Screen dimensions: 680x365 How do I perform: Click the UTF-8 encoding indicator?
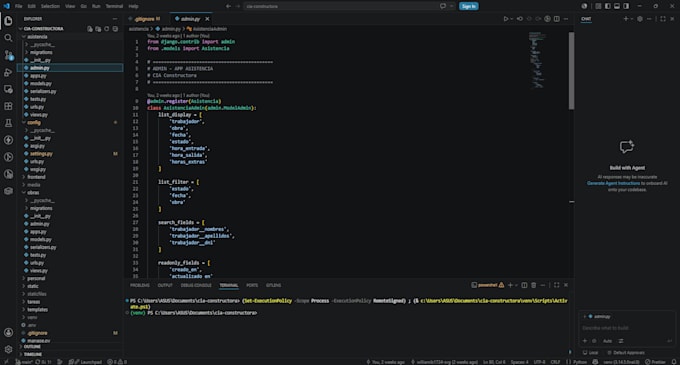[539, 362]
